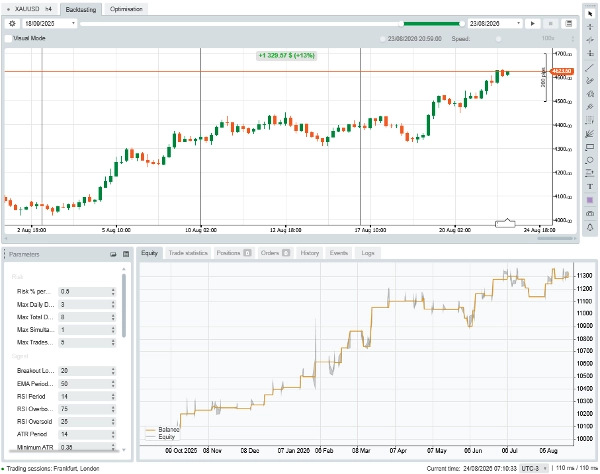Select the risk reward tool

point(590,173)
